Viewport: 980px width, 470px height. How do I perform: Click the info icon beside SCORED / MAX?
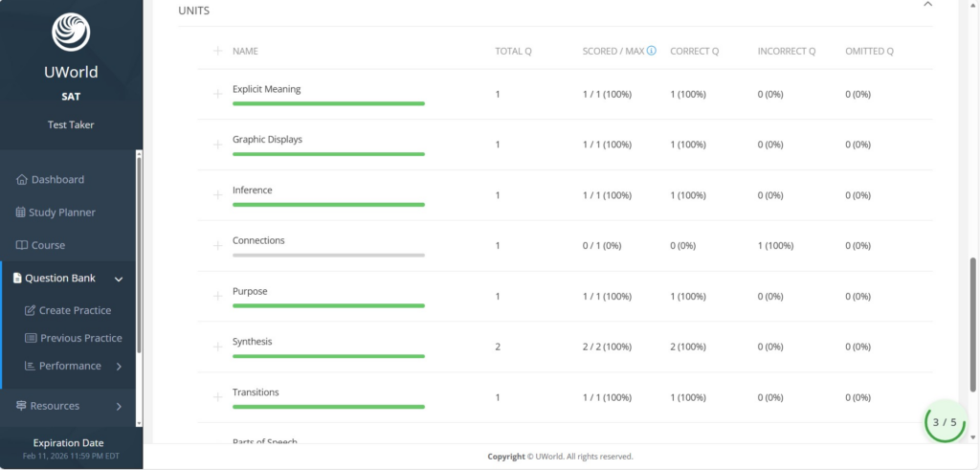[651, 51]
